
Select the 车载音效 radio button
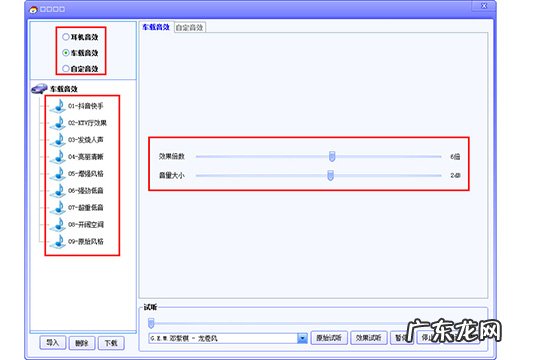pyautogui.click(x=65, y=53)
